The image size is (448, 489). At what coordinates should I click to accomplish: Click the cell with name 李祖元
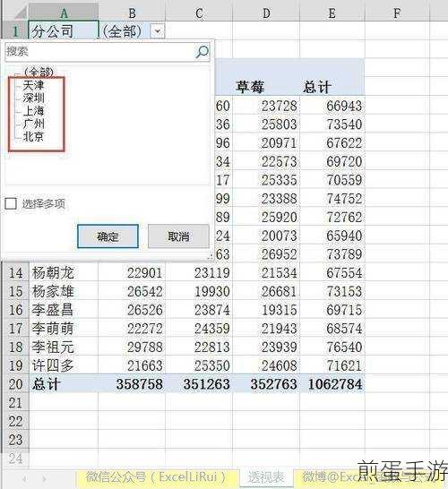tap(64, 347)
